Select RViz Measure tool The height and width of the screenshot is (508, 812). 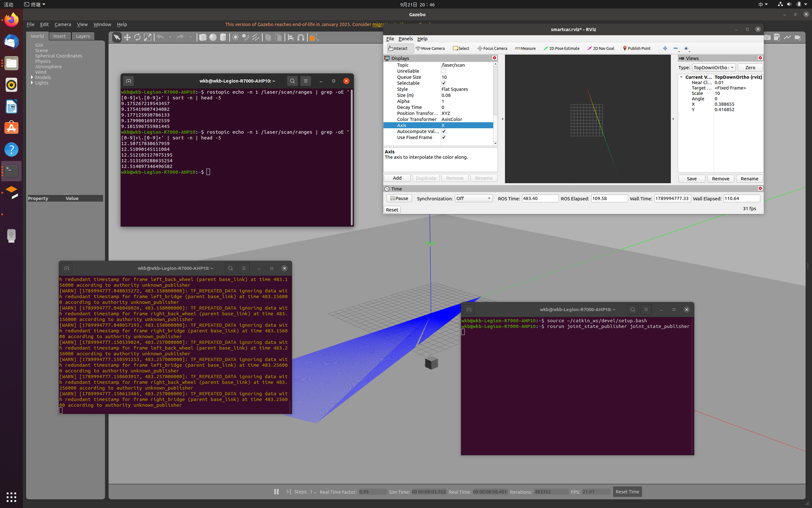click(525, 48)
